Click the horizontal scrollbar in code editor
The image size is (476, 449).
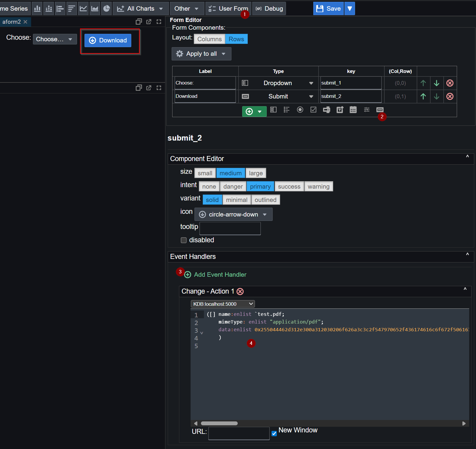(219, 423)
